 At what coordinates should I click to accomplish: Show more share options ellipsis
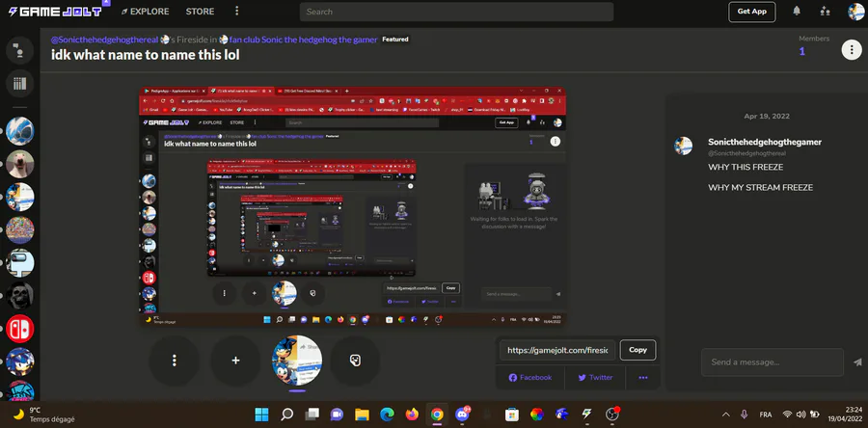click(x=642, y=378)
